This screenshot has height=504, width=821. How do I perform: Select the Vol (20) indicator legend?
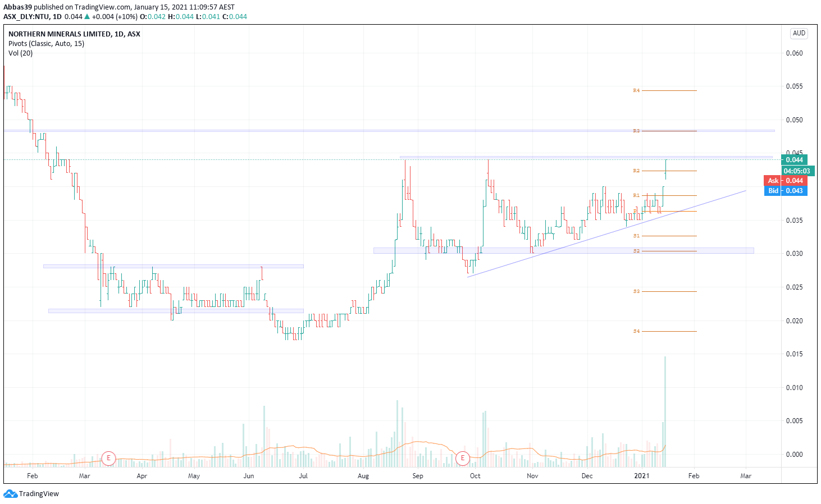click(x=20, y=53)
